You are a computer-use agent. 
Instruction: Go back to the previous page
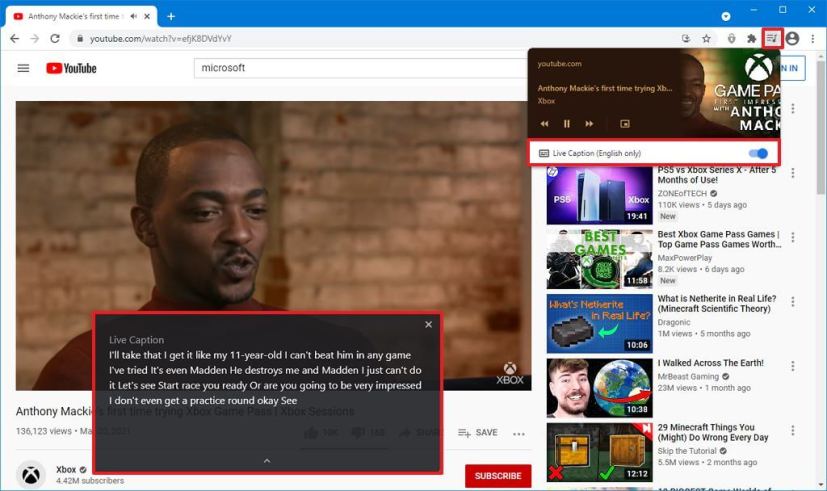click(15, 38)
